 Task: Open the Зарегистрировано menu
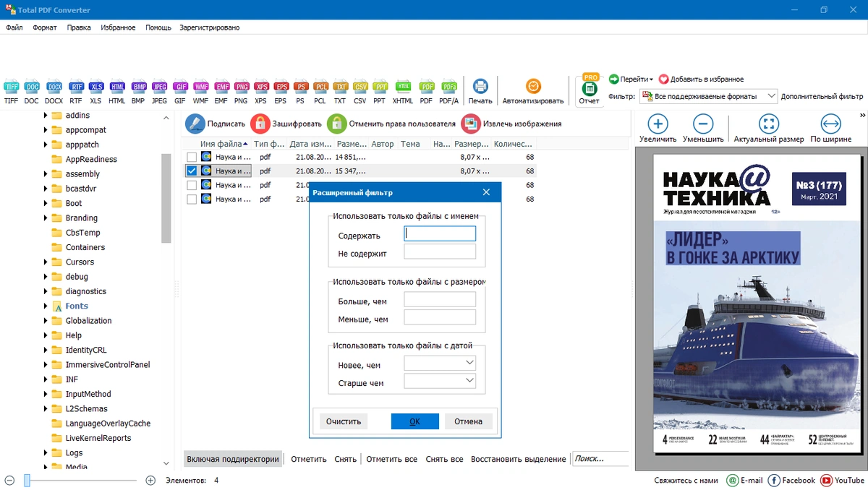click(x=210, y=27)
